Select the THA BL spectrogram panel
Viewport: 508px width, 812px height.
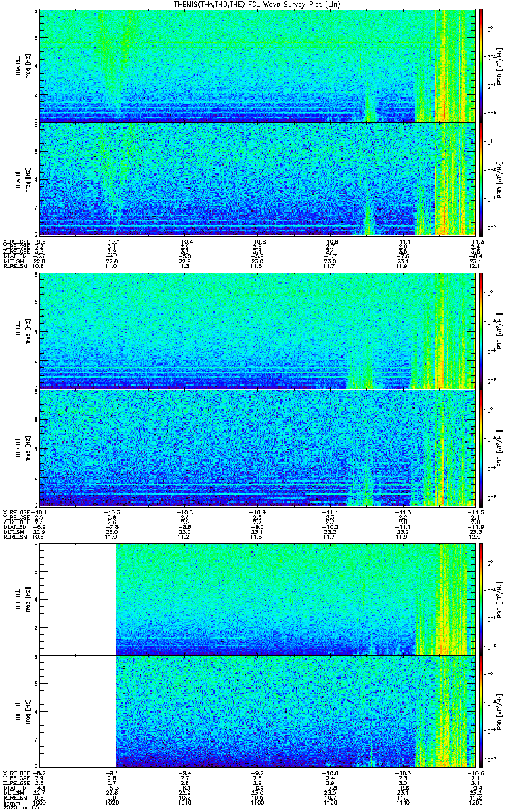tap(257, 66)
